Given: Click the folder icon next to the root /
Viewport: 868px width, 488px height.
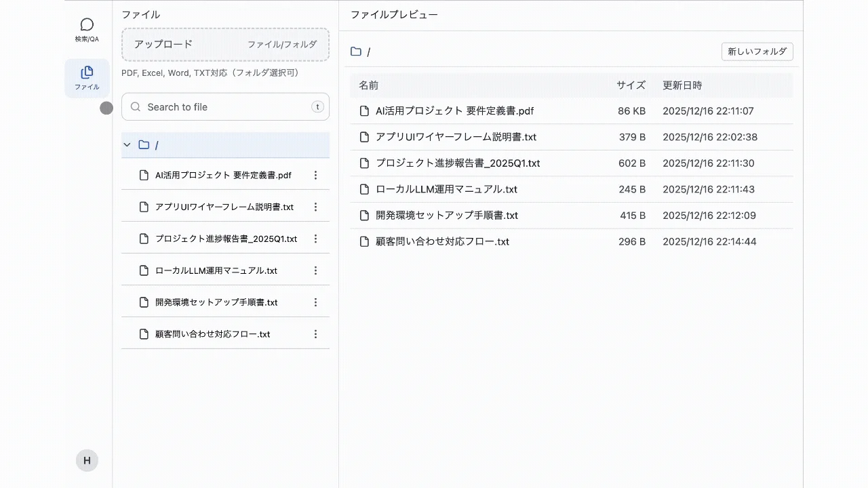Looking at the screenshot, I should coord(144,144).
